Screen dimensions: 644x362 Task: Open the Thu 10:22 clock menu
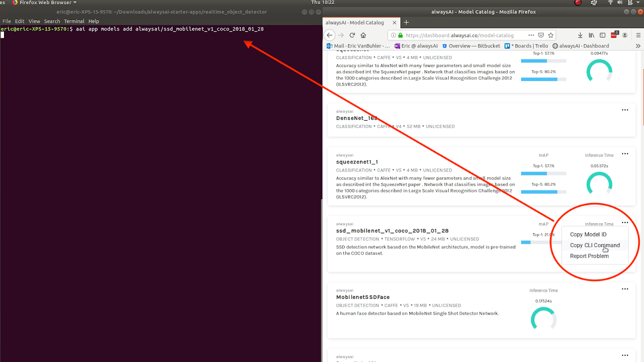click(x=322, y=2)
